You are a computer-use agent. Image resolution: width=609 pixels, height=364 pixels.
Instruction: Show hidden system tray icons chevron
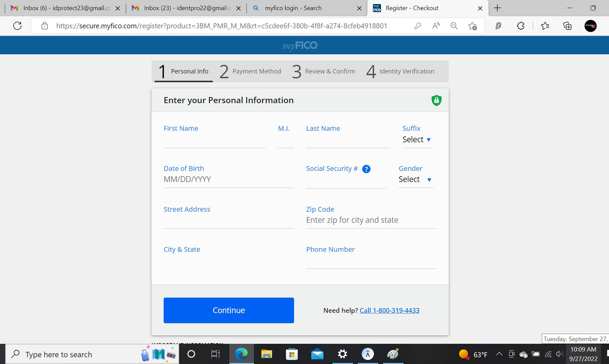tap(499, 354)
